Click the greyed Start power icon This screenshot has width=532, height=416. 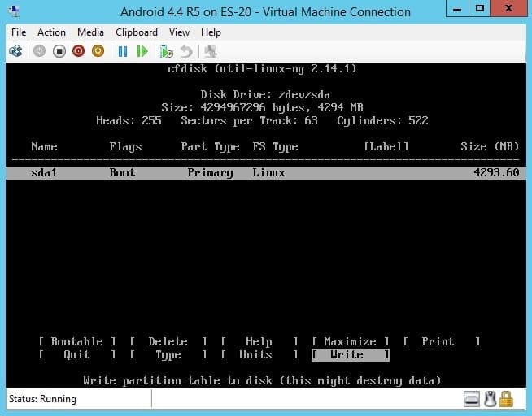pyautogui.click(x=39, y=51)
